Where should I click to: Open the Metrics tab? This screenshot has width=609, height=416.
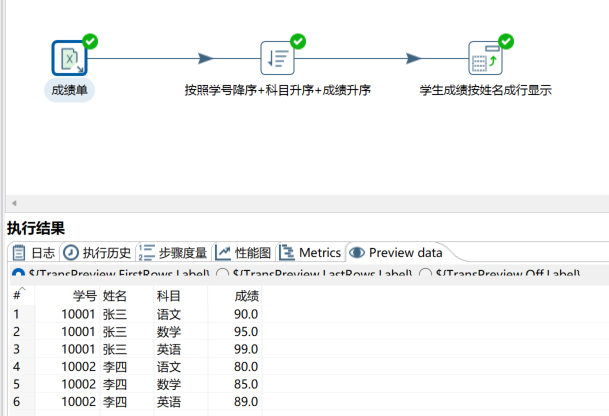(x=310, y=253)
